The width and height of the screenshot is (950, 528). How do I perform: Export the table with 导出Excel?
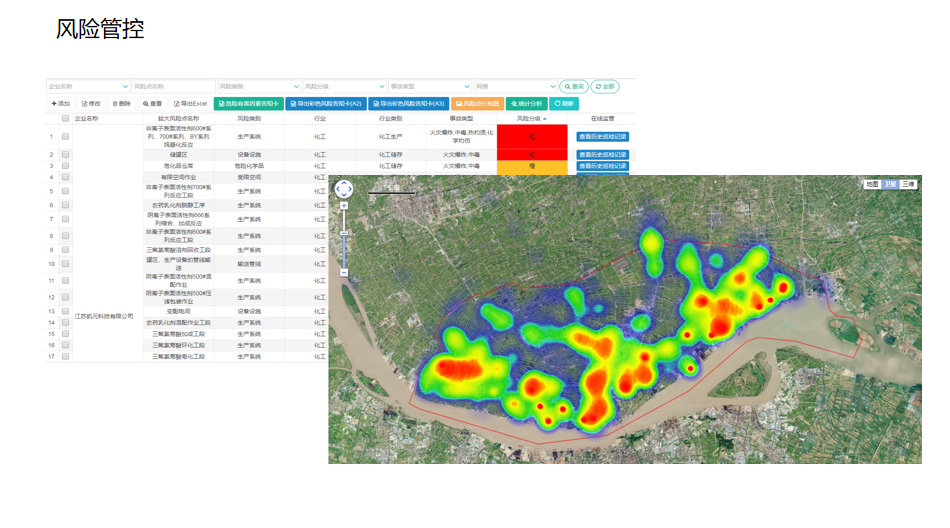click(189, 104)
